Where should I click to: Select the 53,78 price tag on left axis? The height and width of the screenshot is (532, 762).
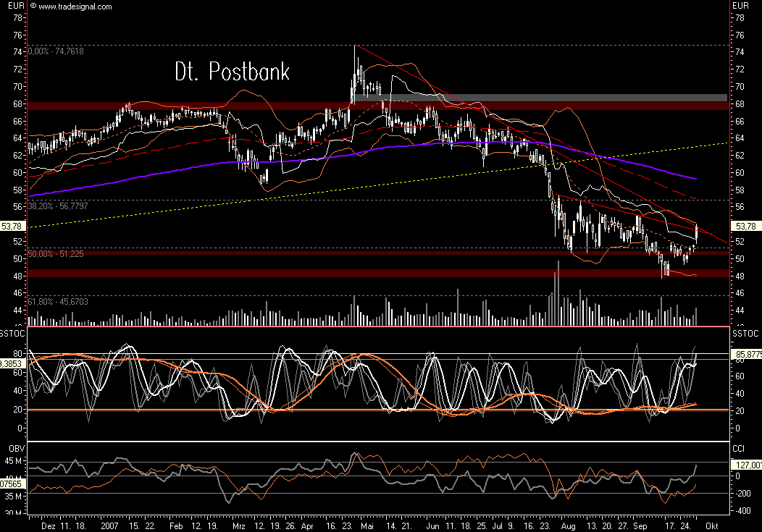point(12,226)
